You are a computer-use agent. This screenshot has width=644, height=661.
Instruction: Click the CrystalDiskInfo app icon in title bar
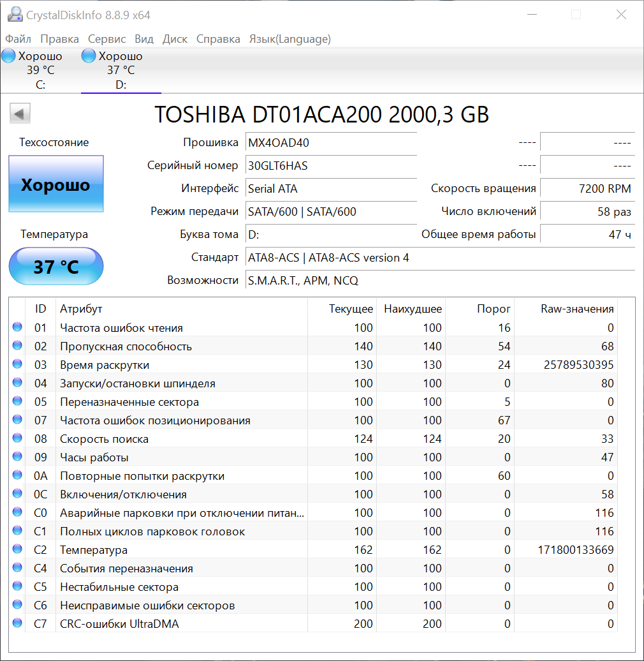click(15, 15)
